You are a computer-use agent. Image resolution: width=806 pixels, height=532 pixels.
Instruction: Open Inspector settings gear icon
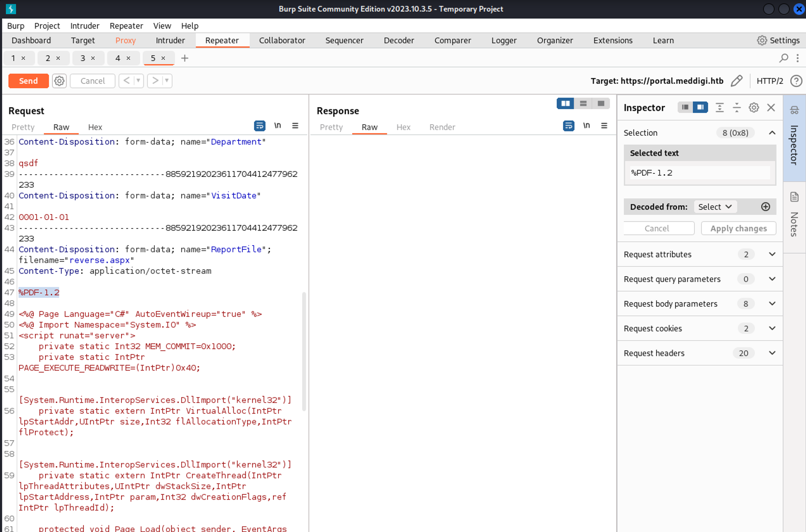click(754, 108)
